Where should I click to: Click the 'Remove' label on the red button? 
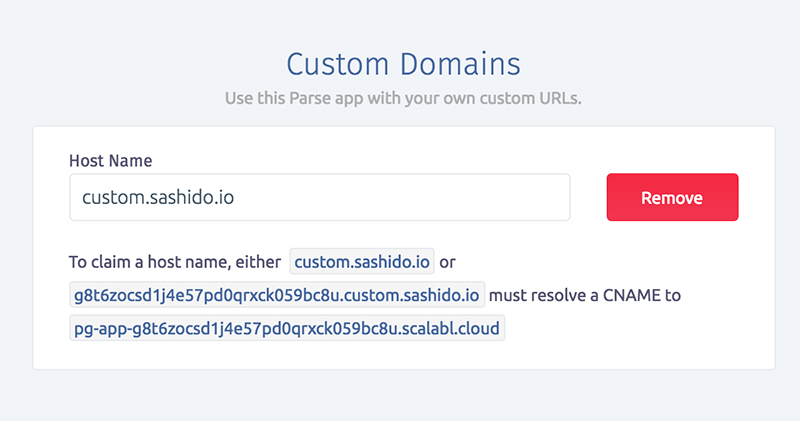[672, 197]
